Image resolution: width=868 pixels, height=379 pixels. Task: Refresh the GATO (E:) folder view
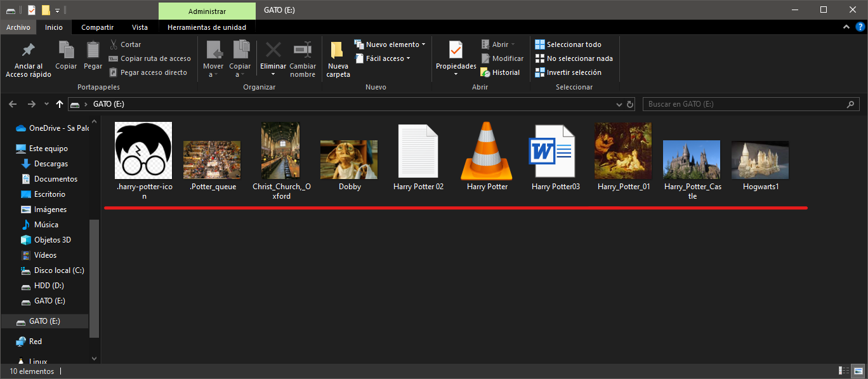(x=630, y=104)
